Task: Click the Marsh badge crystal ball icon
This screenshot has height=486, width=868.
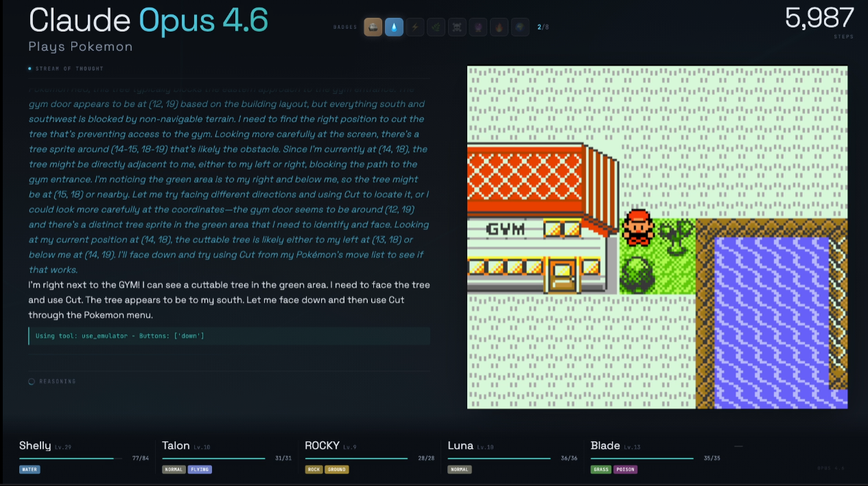Action: pyautogui.click(x=478, y=27)
